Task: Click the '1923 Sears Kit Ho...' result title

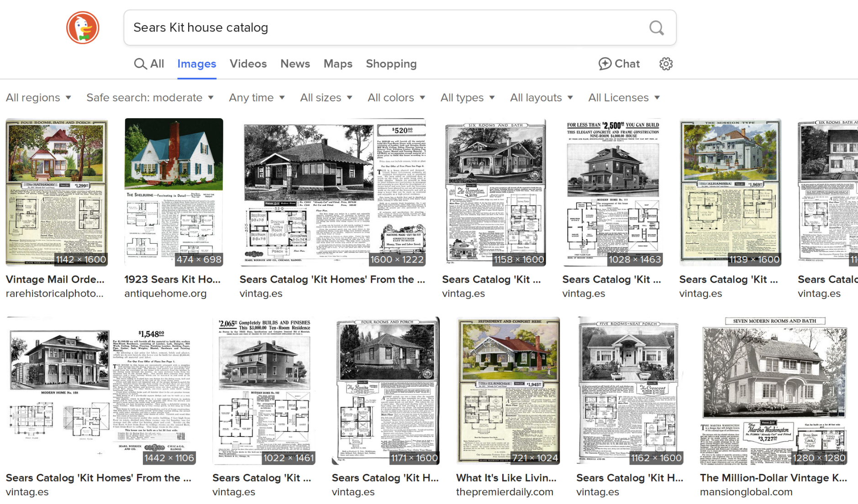Action: pyautogui.click(x=172, y=279)
